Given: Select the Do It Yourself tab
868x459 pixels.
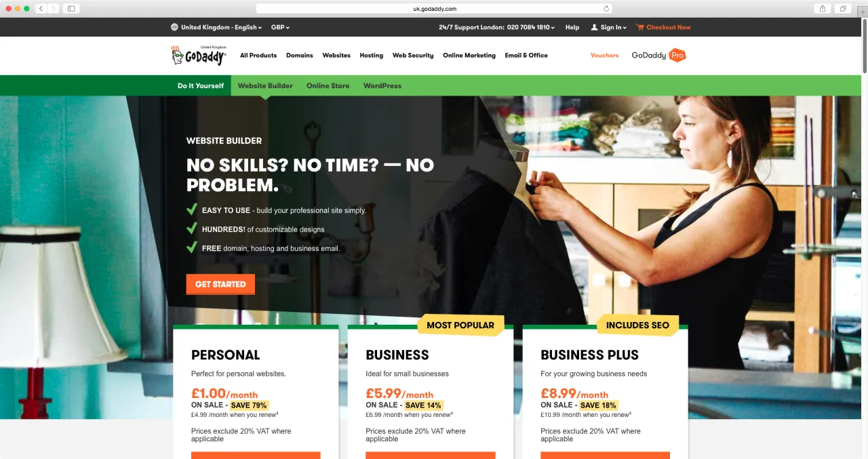Looking at the screenshot, I should 201,85.
